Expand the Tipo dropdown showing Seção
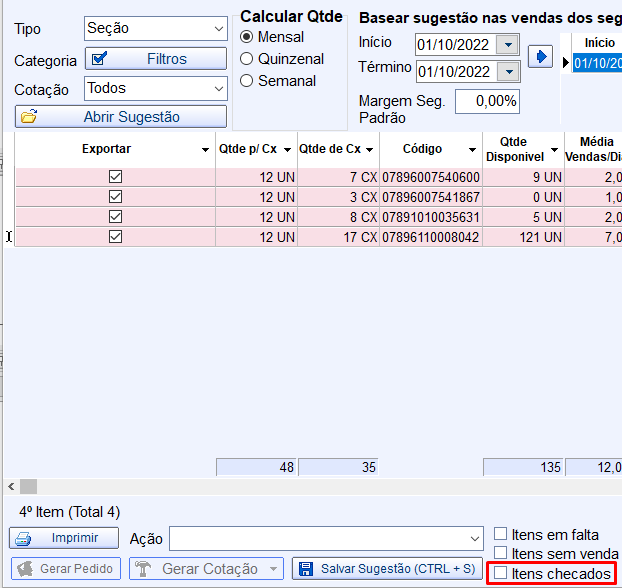The height and width of the screenshot is (588, 622). pos(219,28)
